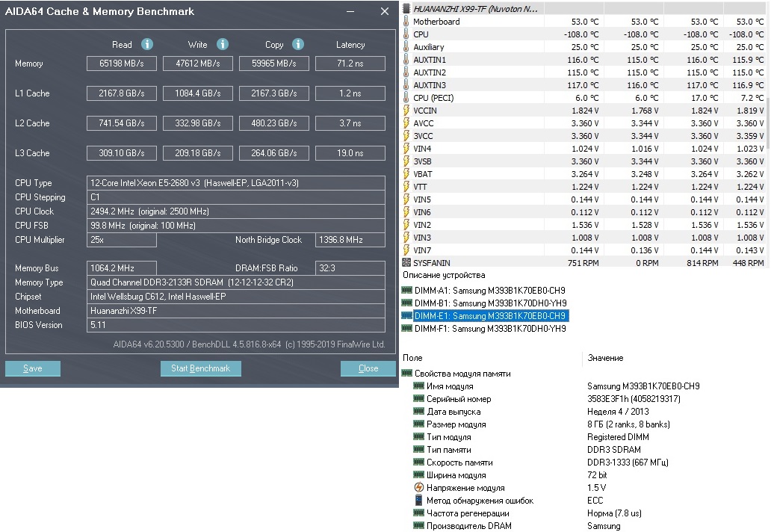Screen dimensions: 774x532
Task: Click the AUXTIN1 thermometer icon
Action: click(406, 59)
